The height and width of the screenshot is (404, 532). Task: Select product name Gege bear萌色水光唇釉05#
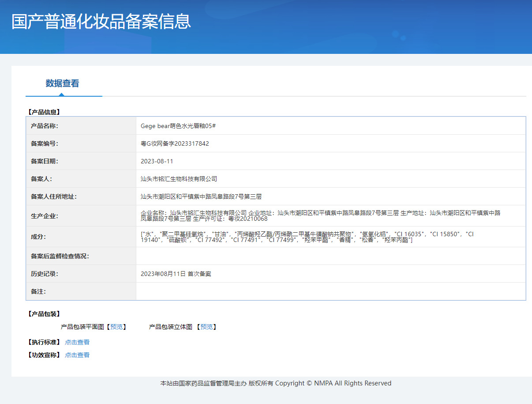tap(178, 126)
